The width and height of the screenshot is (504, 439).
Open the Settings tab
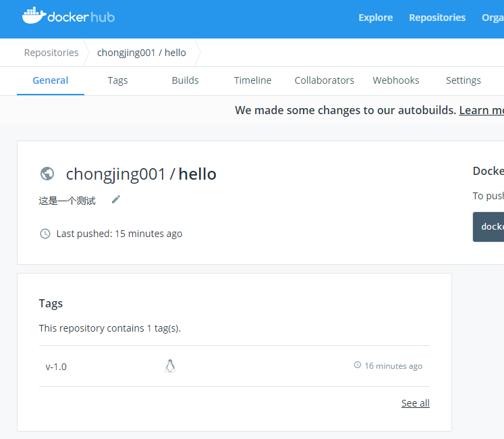[x=463, y=80]
